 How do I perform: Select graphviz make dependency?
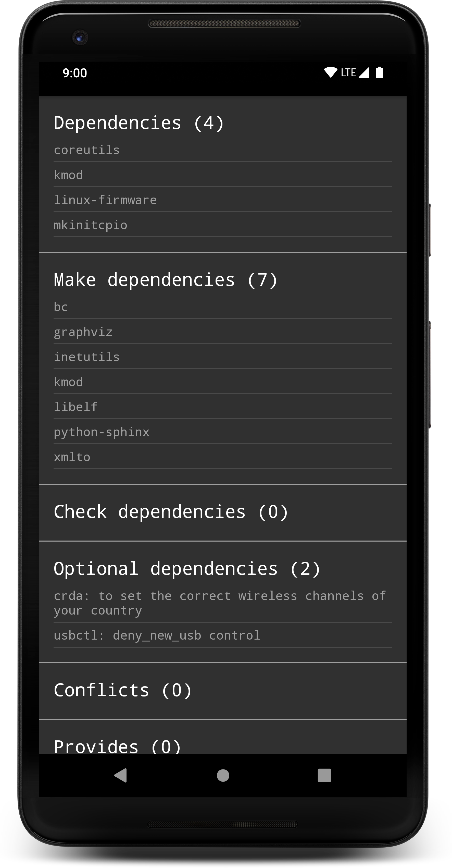223,332
